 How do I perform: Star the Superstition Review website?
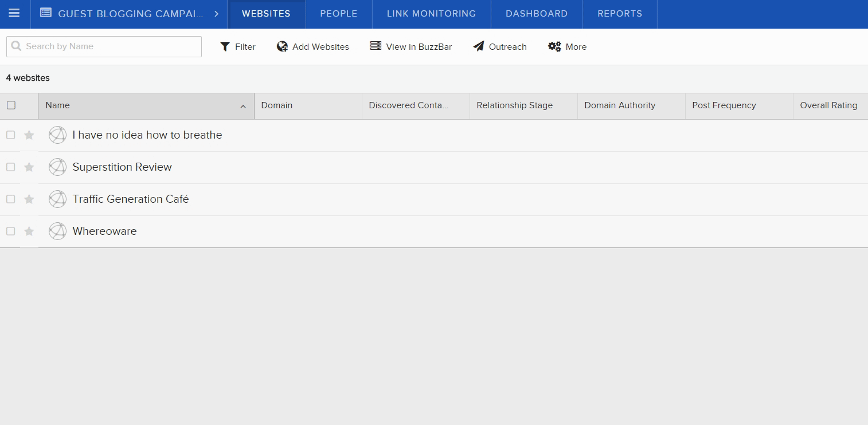29,167
